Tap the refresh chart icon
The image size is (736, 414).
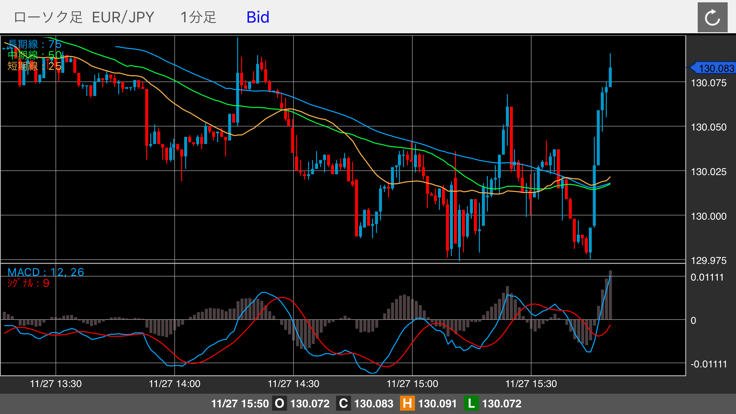point(712,17)
